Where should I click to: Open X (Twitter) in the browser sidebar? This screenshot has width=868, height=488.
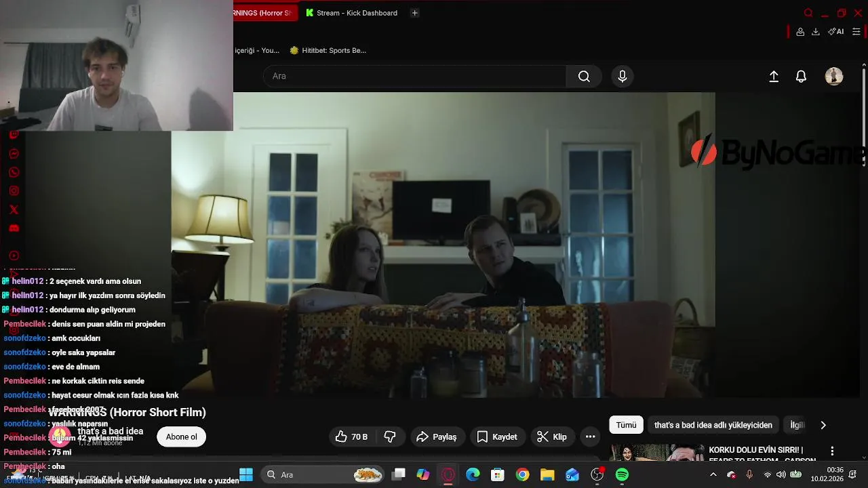pyautogui.click(x=14, y=209)
